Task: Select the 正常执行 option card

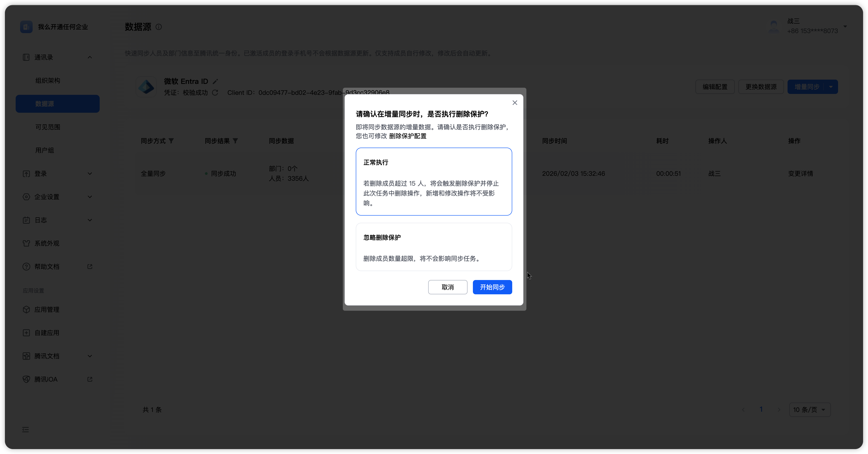Action: (x=434, y=181)
